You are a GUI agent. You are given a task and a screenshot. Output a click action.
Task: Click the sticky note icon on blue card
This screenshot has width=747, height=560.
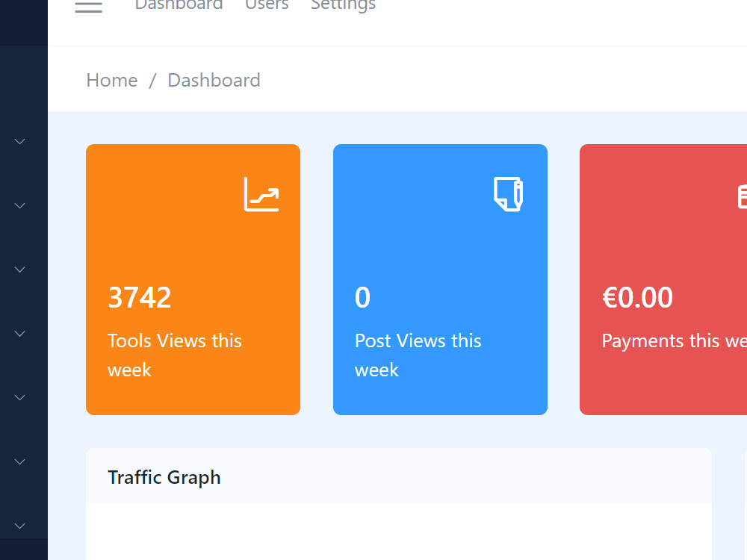point(508,194)
